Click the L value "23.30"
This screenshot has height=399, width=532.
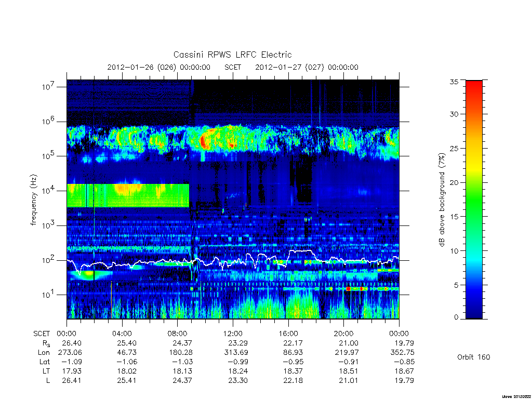(x=238, y=381)
